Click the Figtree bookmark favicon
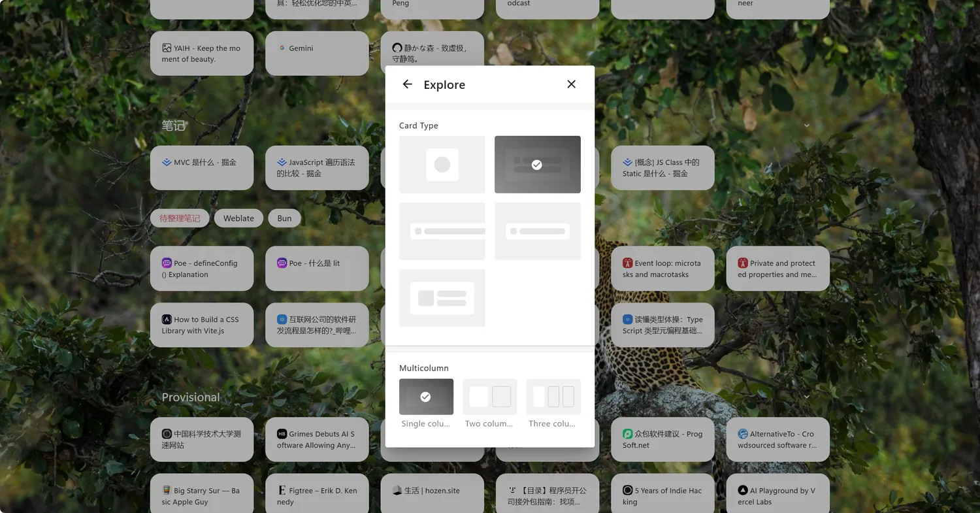The height and width of the screenshot is (513, 980). click(282, 491)
